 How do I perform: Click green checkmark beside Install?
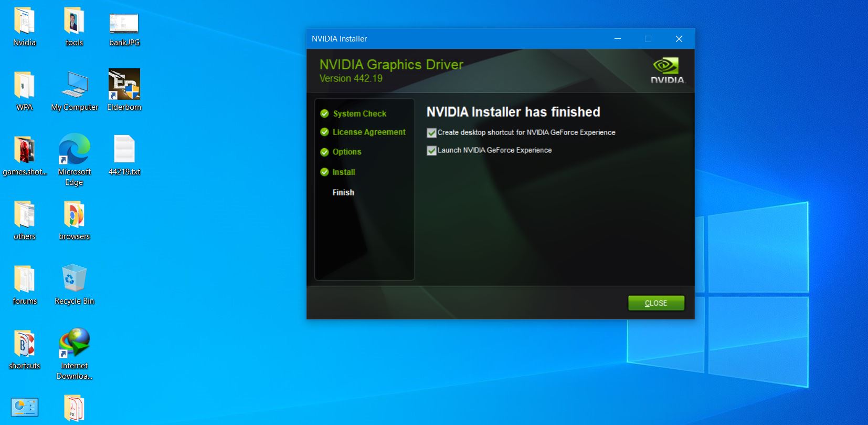(x=324, y=172)
